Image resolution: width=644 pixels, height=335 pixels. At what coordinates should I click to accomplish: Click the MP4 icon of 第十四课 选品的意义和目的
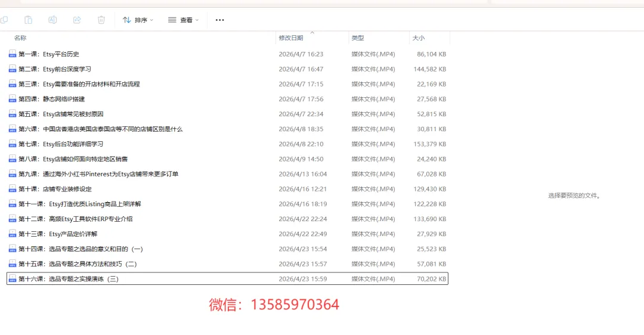(13, 249)
